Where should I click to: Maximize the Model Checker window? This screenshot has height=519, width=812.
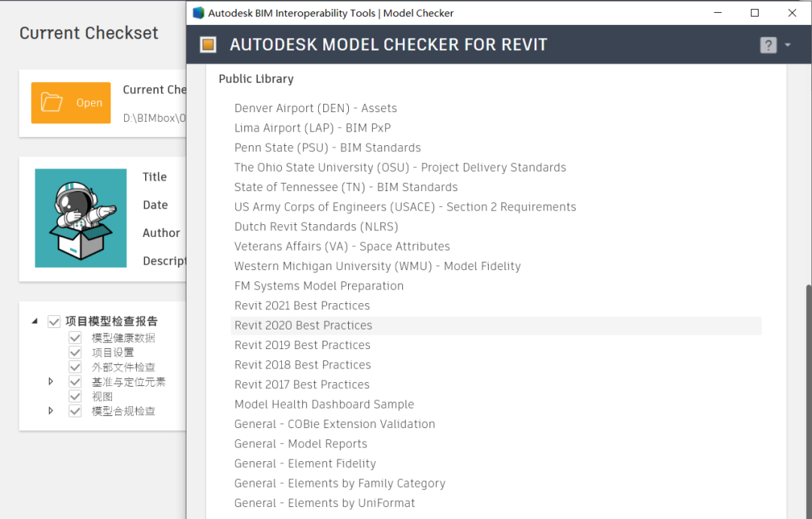tap(755, 13)
